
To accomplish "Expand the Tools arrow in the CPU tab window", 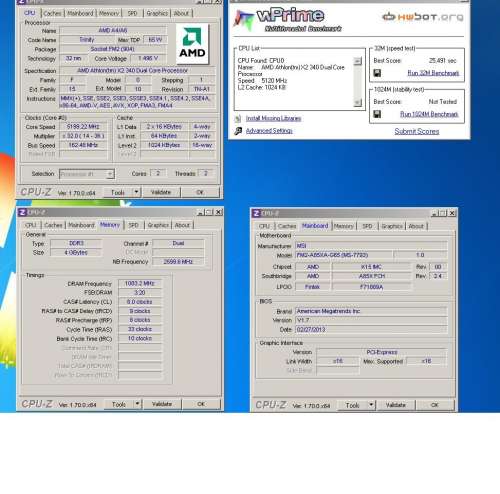I will click(136, 192).
